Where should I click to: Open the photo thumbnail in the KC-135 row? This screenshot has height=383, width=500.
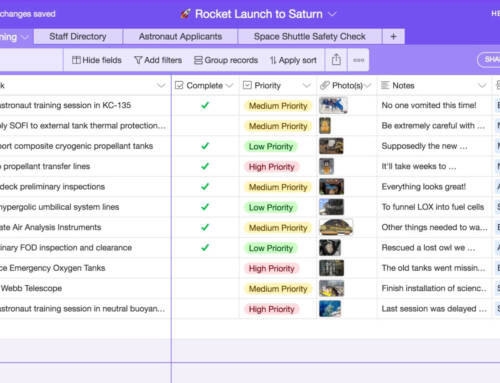[x=333, y=105]
